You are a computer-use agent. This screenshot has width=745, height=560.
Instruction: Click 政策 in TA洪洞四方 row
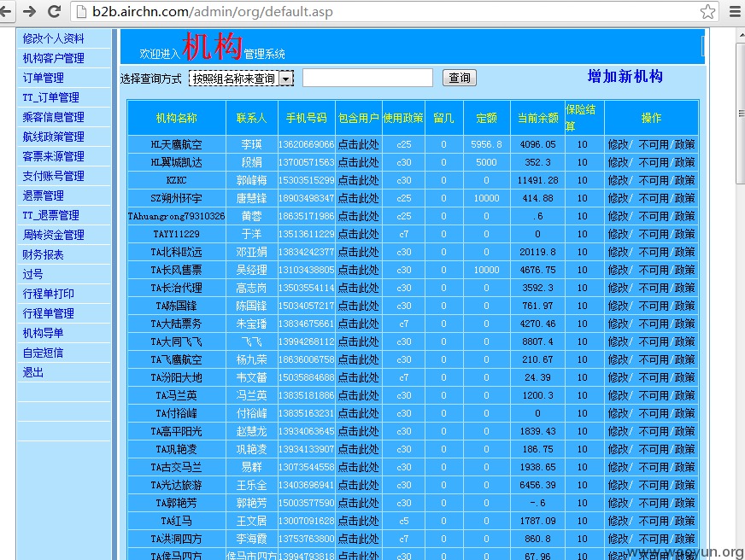coord(684,539)
